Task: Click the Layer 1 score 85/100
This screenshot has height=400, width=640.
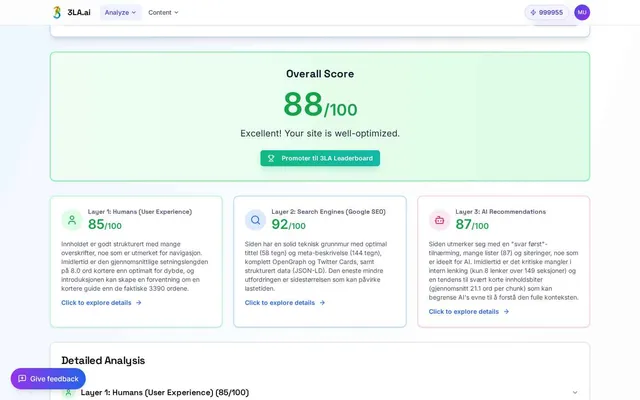Action: click(x=105, y=224)
